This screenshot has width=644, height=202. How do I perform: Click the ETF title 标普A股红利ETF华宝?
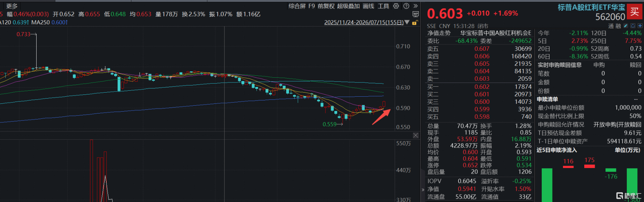(591, 7)
